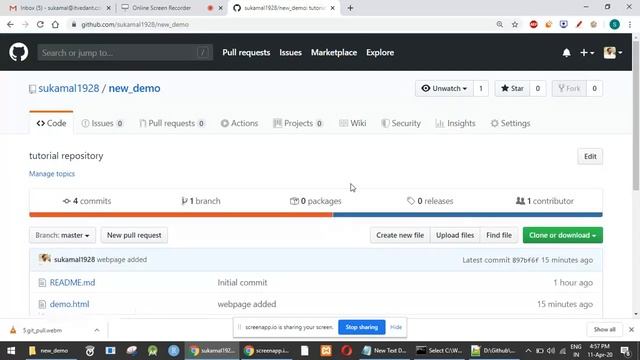
Task: Go to Explore
Action: [380, 53]
